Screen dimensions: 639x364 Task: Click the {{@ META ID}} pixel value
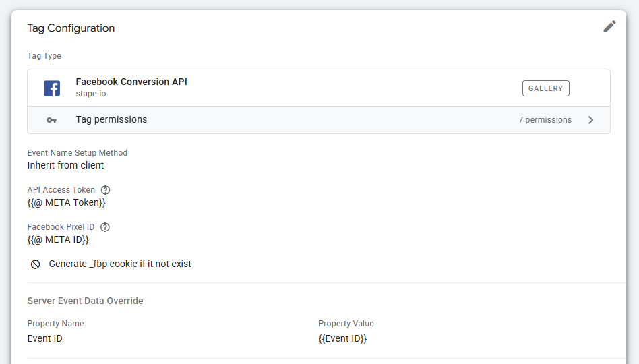[x=58, y=239]
